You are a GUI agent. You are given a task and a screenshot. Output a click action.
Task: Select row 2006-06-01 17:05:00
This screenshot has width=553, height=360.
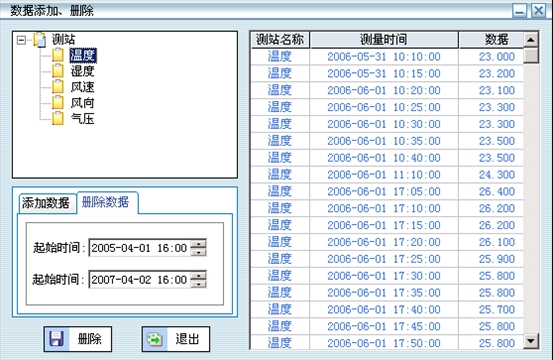tap(387, 191)
